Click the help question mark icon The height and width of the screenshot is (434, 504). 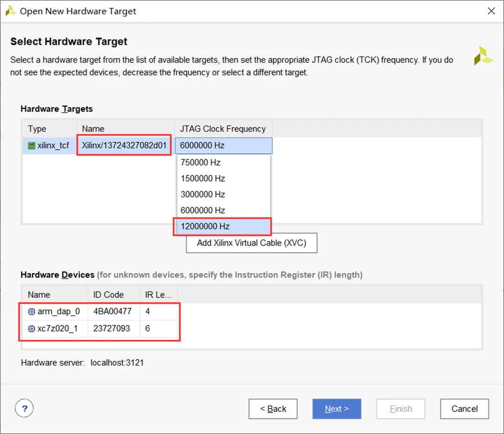coord(25,408)
